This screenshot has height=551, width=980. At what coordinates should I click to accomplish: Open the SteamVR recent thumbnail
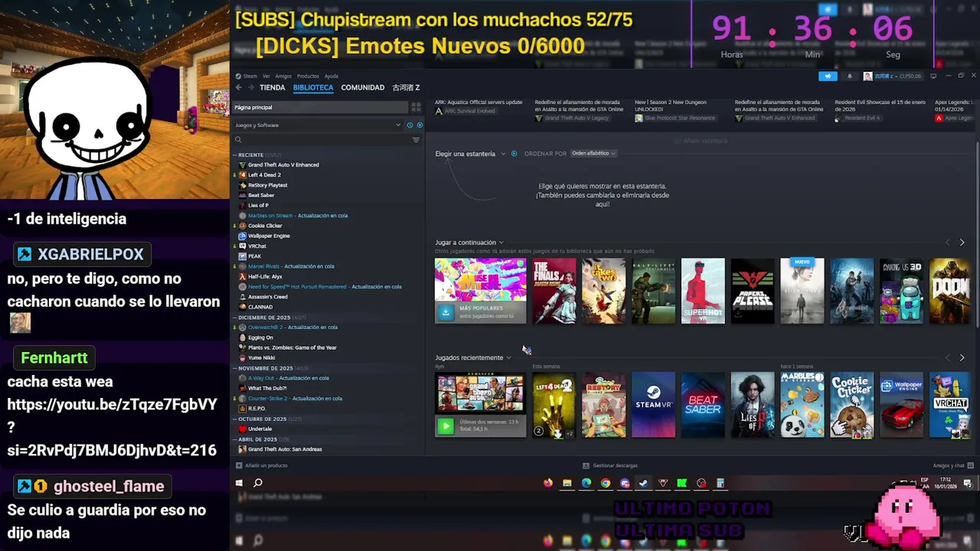click(654, 405)
